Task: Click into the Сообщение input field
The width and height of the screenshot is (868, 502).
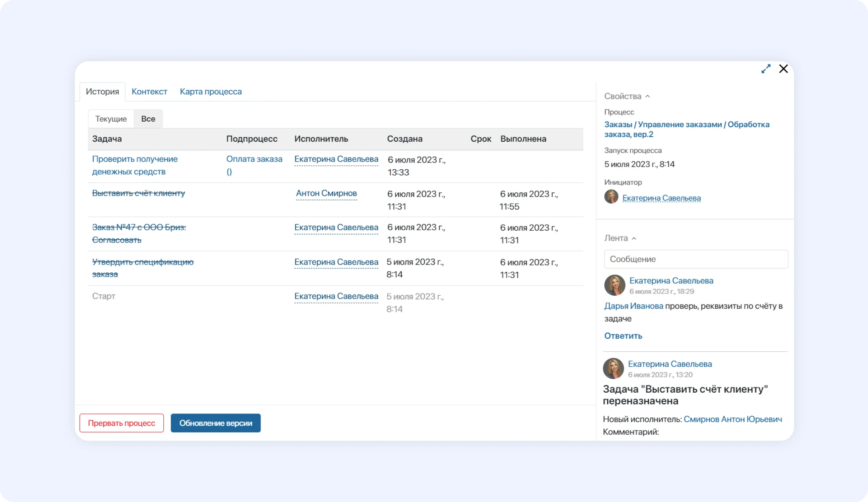Action: coord(696,259)
